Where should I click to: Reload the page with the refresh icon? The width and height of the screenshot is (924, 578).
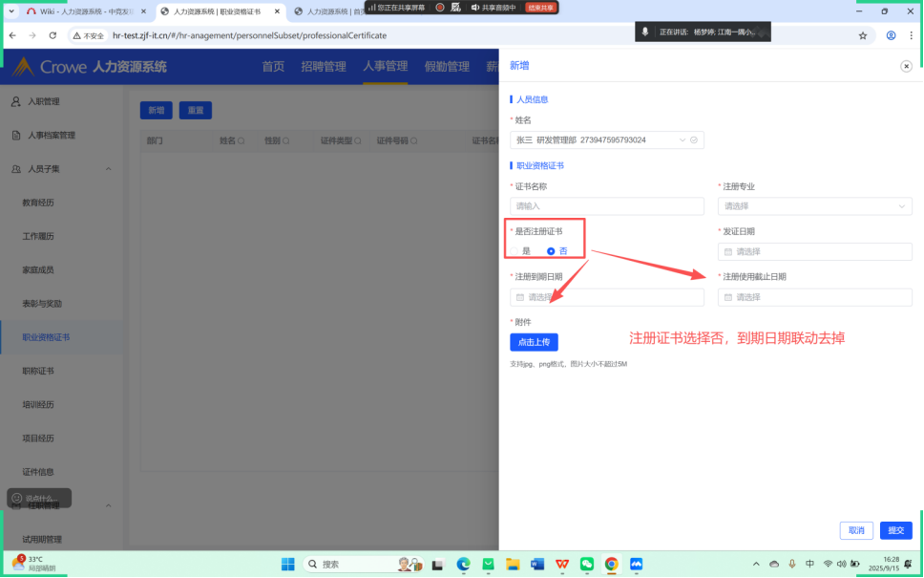pyautogui.click(x=52, y=35)
